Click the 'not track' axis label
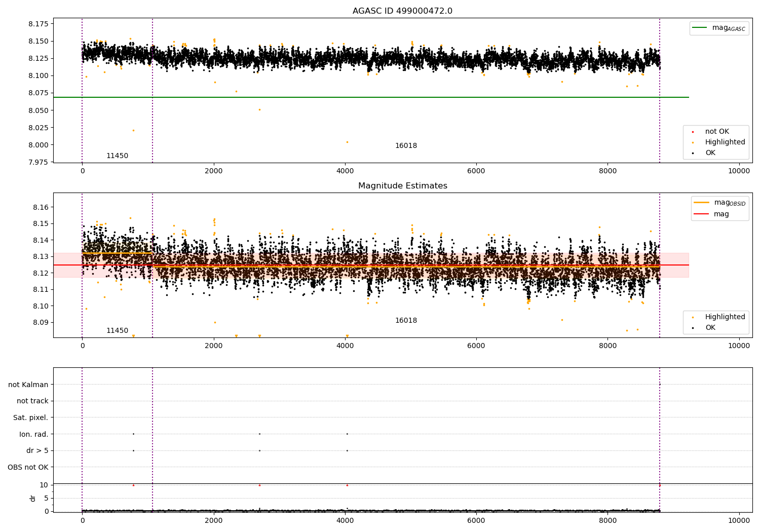The width and height of the screenshot is (760, 532). [x=32, y=401]
